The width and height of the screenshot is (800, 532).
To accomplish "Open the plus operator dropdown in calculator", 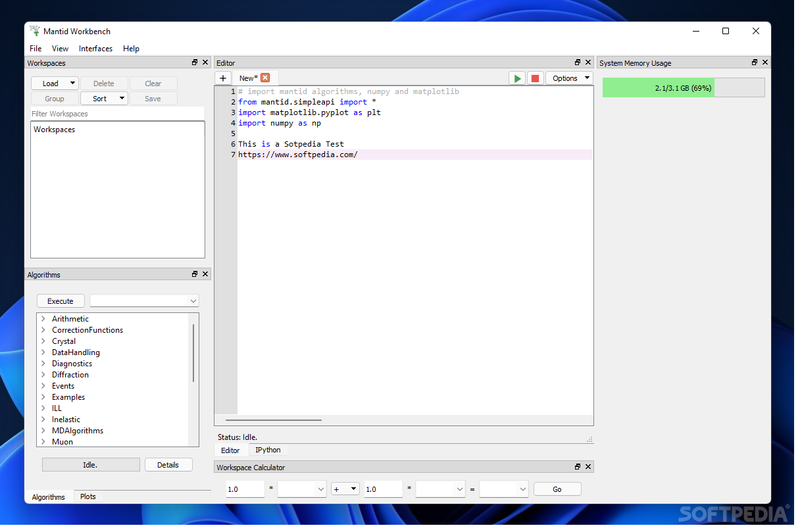I will [345, 489].
